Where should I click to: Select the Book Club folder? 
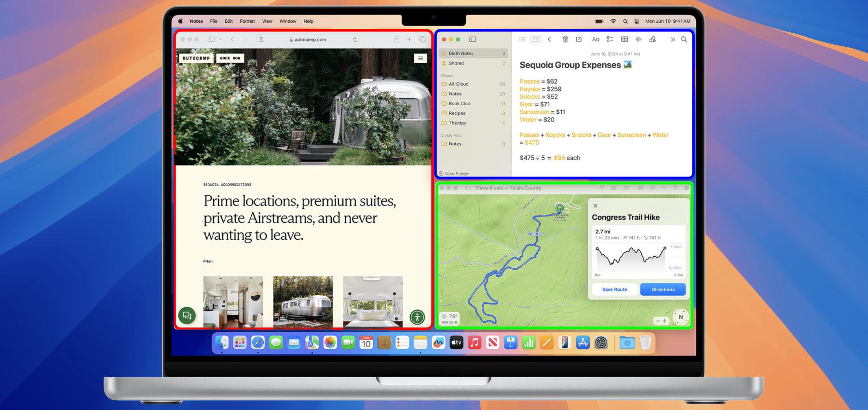click(459, 104)
